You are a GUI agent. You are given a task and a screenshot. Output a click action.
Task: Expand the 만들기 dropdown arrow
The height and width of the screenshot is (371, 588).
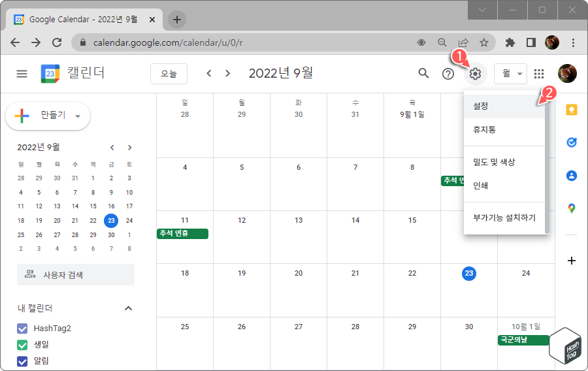(x=78, y=116)
